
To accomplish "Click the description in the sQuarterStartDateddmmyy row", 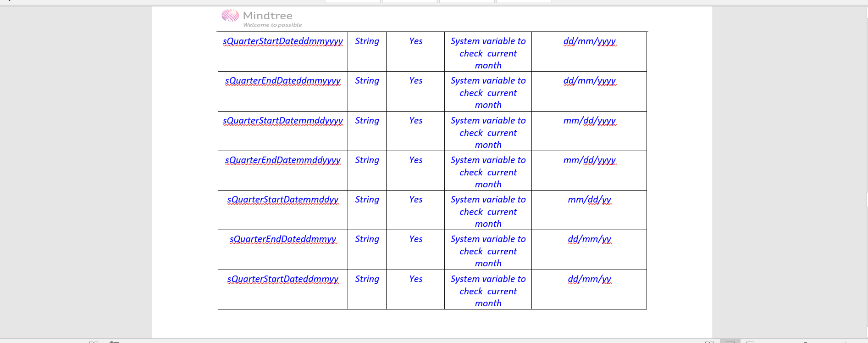I will (488, 291).
